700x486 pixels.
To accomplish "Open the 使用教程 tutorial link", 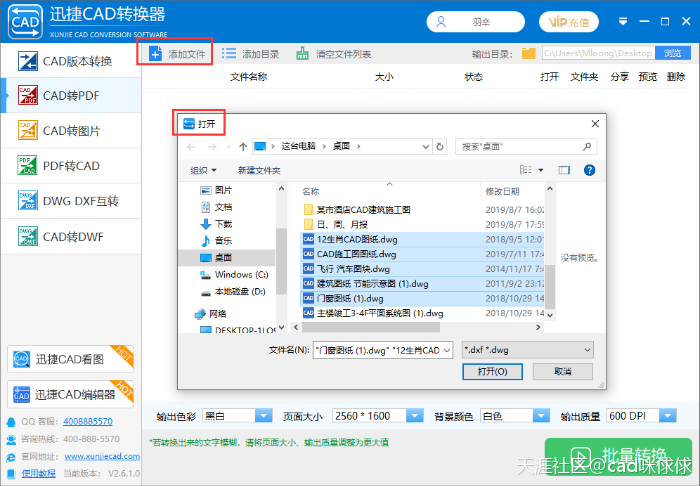I will (x=39, y=474).
